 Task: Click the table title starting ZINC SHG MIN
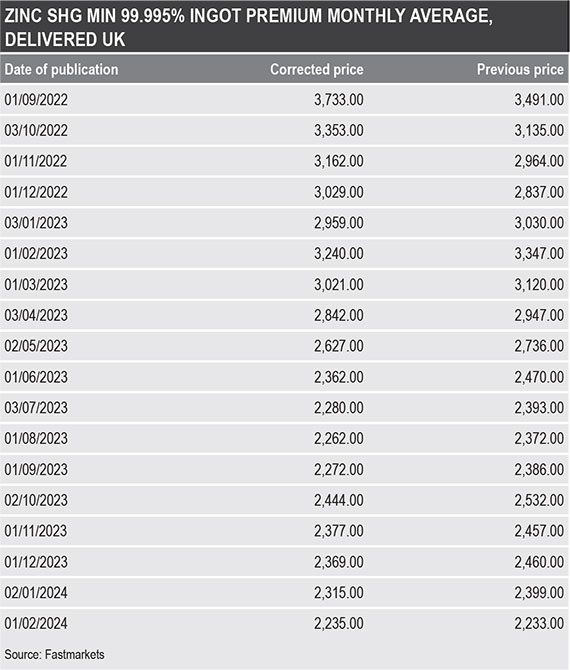(x=248, y=27)
